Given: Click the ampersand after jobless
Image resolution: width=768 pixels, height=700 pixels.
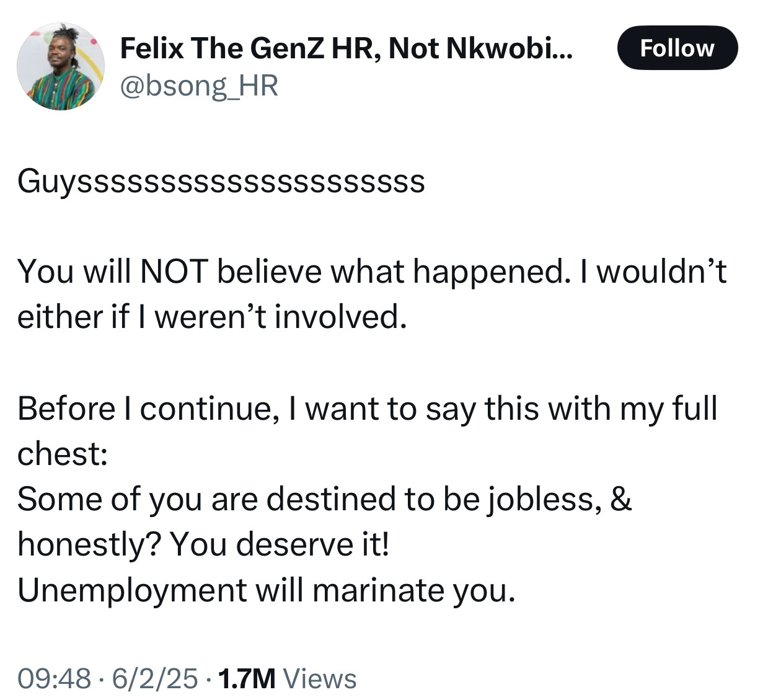Looking at the screenshot, I should [x=621, y=500].
